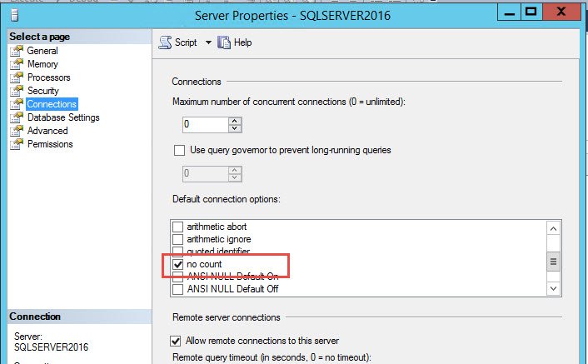Open the Permissions page
The image size is (588, 364).
pos(50,144)
